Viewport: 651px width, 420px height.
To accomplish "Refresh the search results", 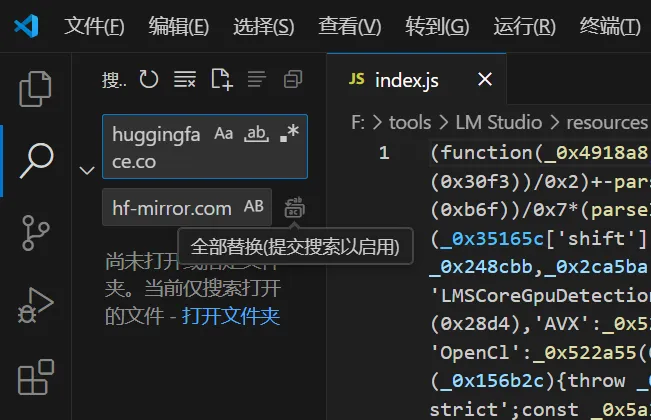I will point(149,79).
